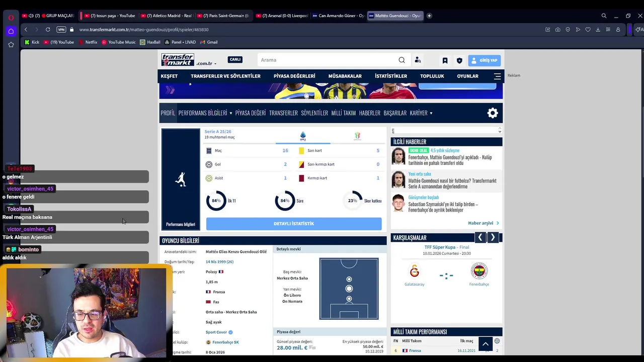
Task: Switch to Milli Takım profile tab
Action: point(344,113)
